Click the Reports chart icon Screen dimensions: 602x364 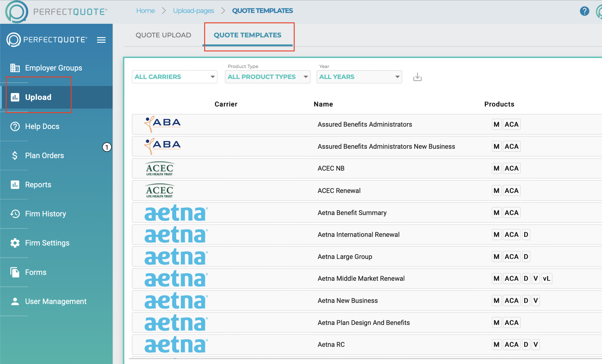click(x=15, y=184)
